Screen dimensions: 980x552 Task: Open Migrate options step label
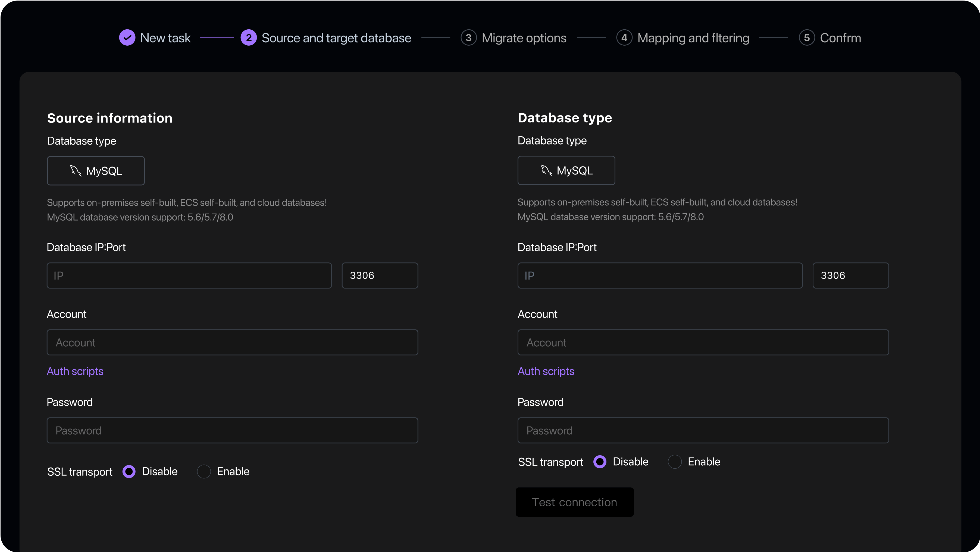(524, 38)
